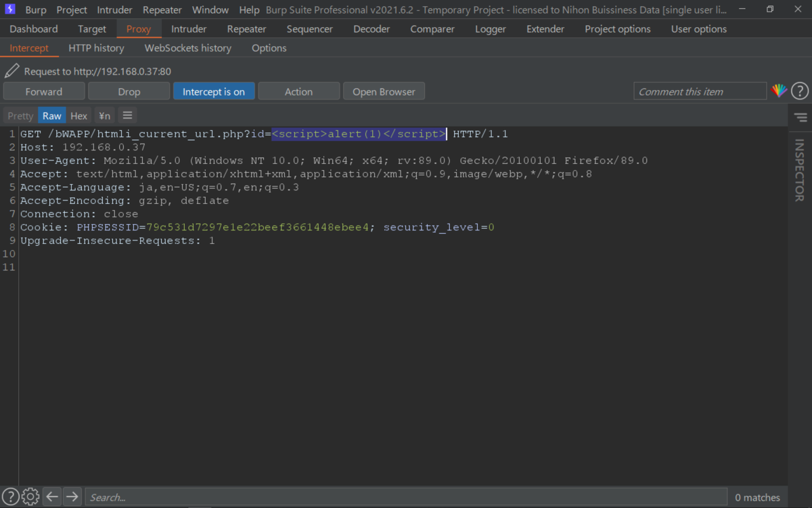Switch to the Comparer tab

pyautogui.click(x=432, y=29)
